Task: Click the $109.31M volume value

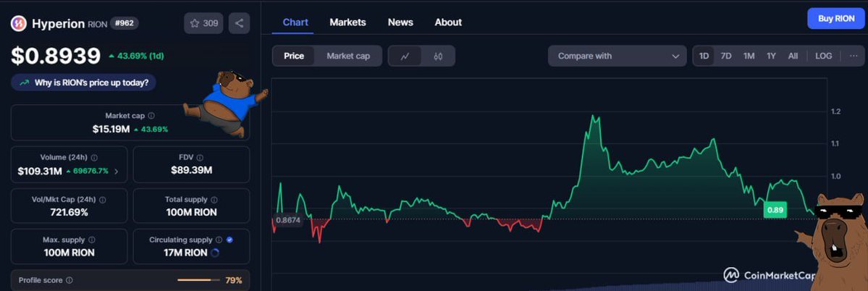Action: 40,172
